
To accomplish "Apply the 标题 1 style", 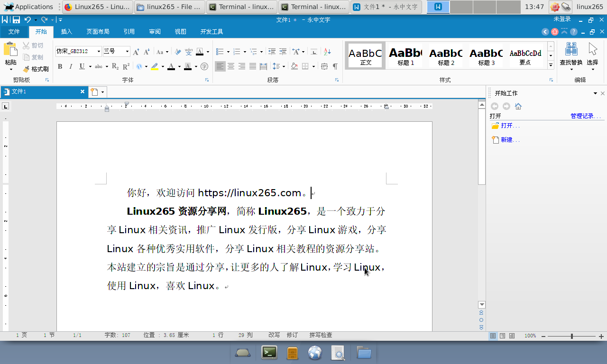I will (406, 55).
